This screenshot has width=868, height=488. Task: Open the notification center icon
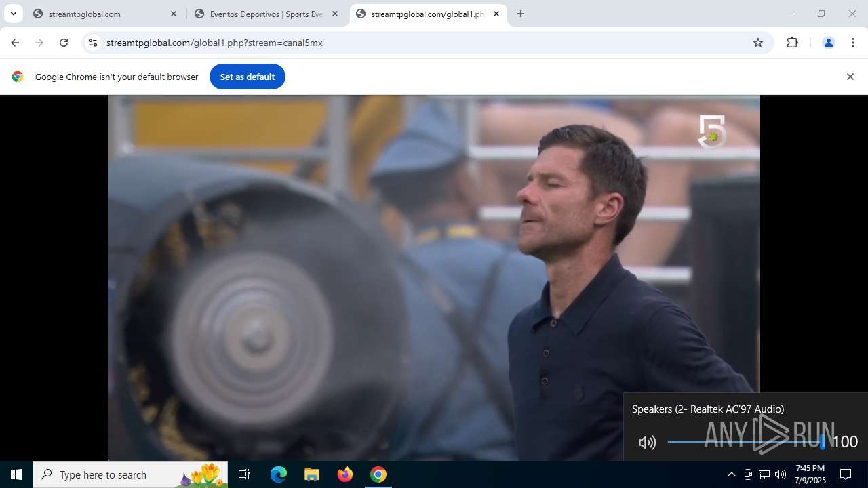pyautogui.click(x=846, y=474)
